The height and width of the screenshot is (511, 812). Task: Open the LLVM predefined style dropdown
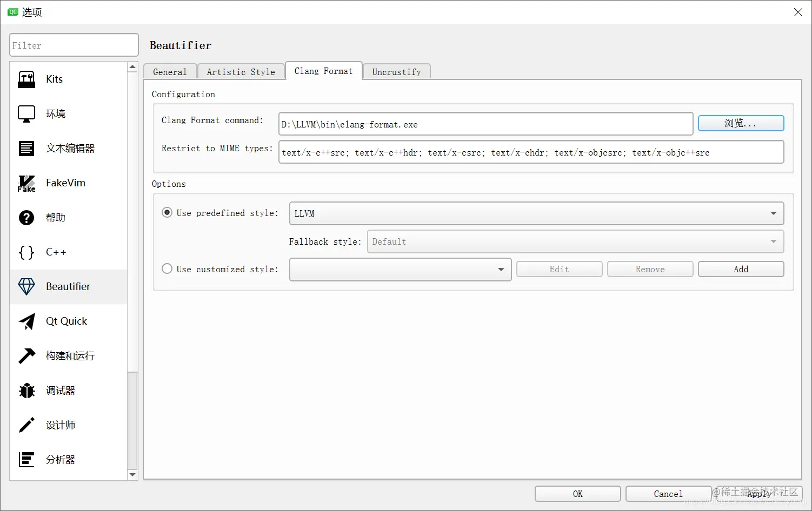pos(536,213)
